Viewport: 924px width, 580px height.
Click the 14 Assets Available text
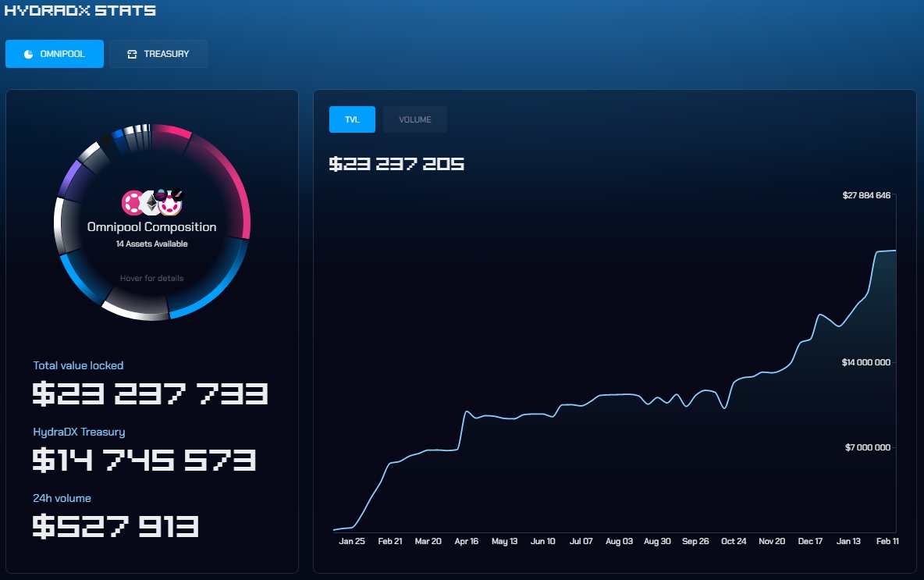coord(151,244)
